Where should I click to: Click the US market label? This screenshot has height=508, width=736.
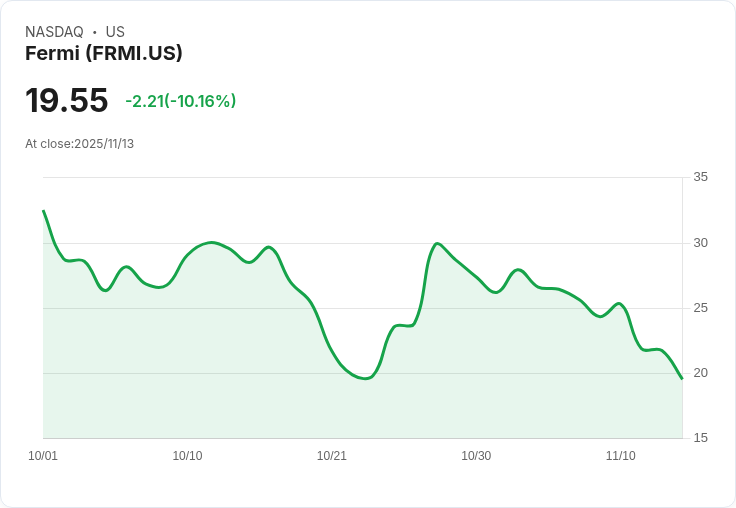pyautogui.click(x=115, y=32)
